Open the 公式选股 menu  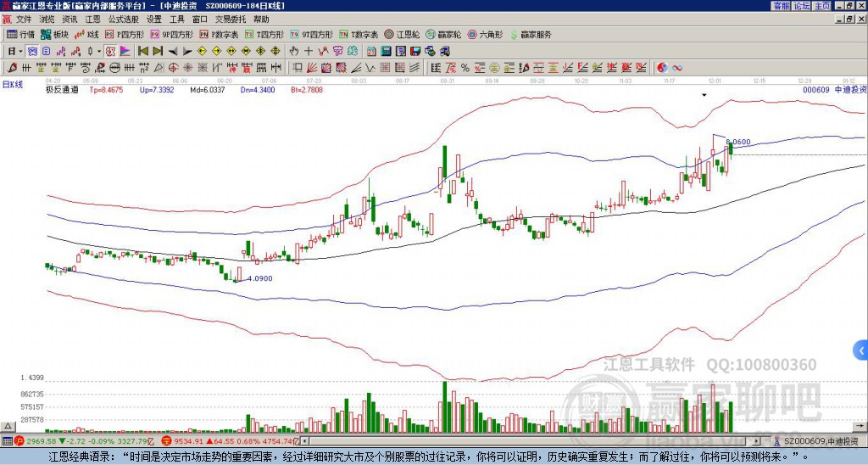coord(123,20)
